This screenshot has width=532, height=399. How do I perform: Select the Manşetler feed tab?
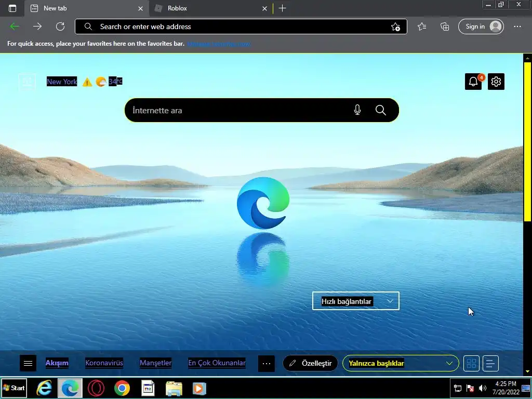point(156,363)
